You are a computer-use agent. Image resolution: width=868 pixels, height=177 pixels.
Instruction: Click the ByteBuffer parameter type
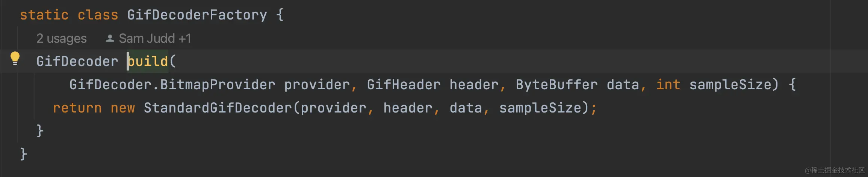pos(556,85)
